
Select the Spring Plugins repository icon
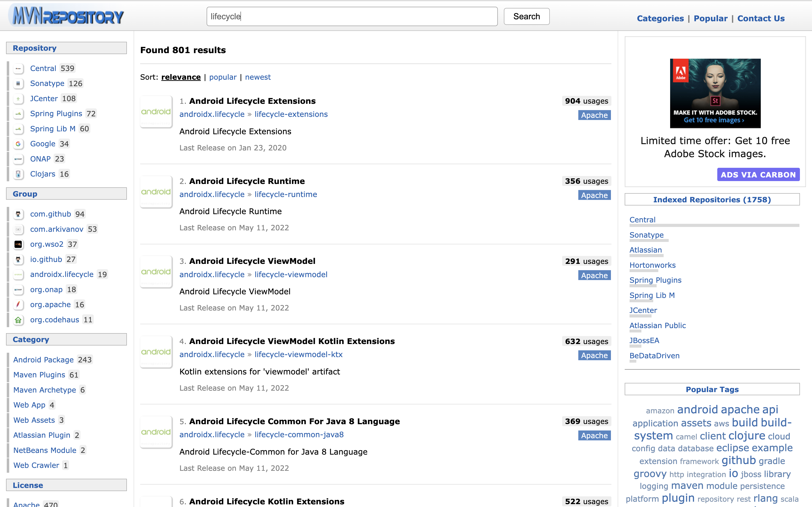[x=18, y=113]
